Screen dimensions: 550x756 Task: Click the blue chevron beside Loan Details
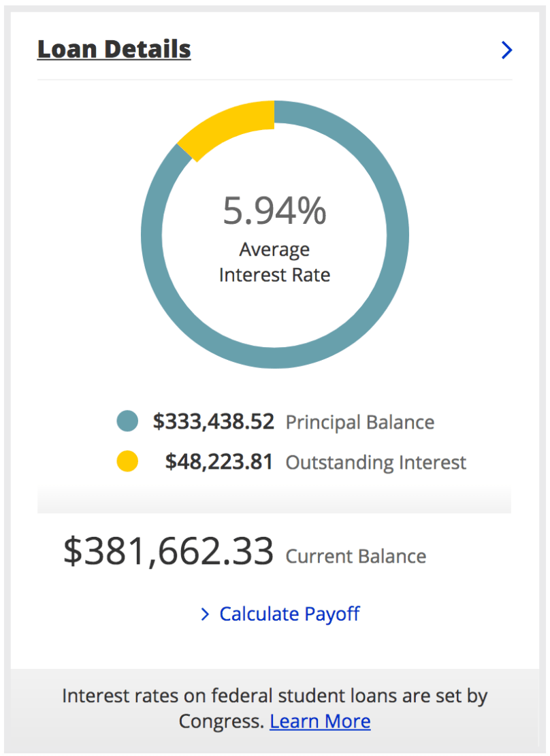pyautogui.click(x=506, y=50)
